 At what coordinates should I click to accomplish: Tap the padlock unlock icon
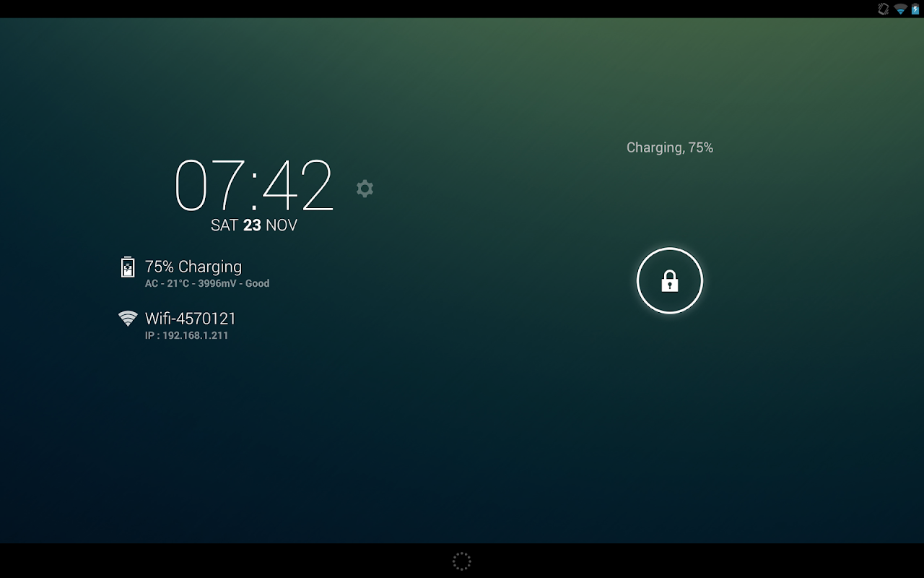click(670, 280)
